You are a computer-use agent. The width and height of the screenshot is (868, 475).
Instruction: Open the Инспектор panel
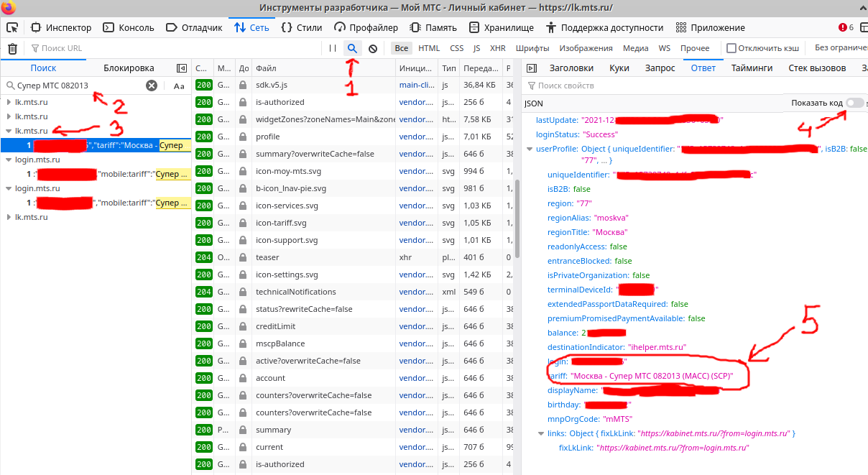[61, 27]
